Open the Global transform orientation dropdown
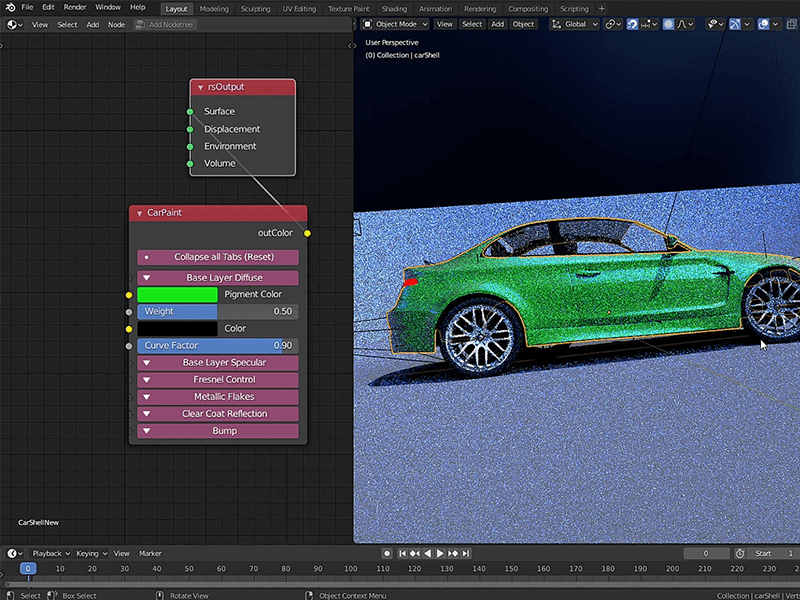The width and height of the screenshot is (800, 600). 575,24
